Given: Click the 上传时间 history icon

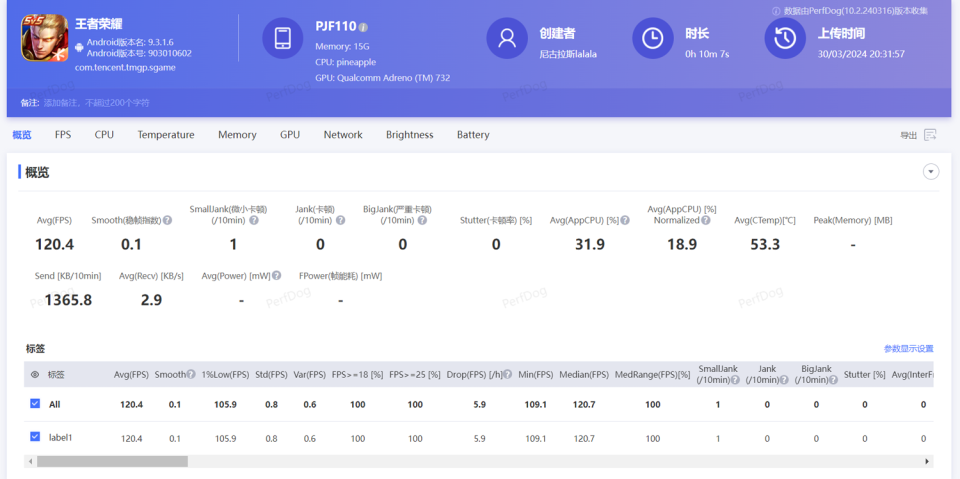Looking at the screenshot, I should pos(785,38).
